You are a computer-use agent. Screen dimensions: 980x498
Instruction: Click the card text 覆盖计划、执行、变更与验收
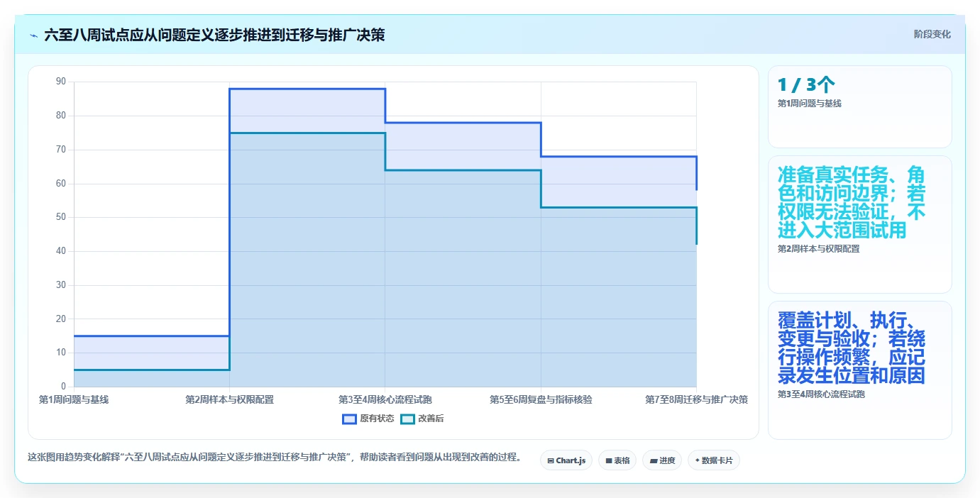click(x=852, y=348)
